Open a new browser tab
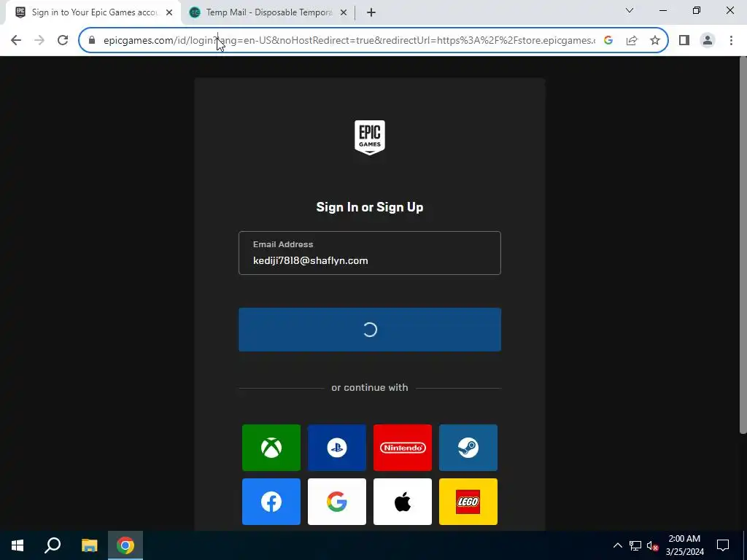 pos(371,13)
